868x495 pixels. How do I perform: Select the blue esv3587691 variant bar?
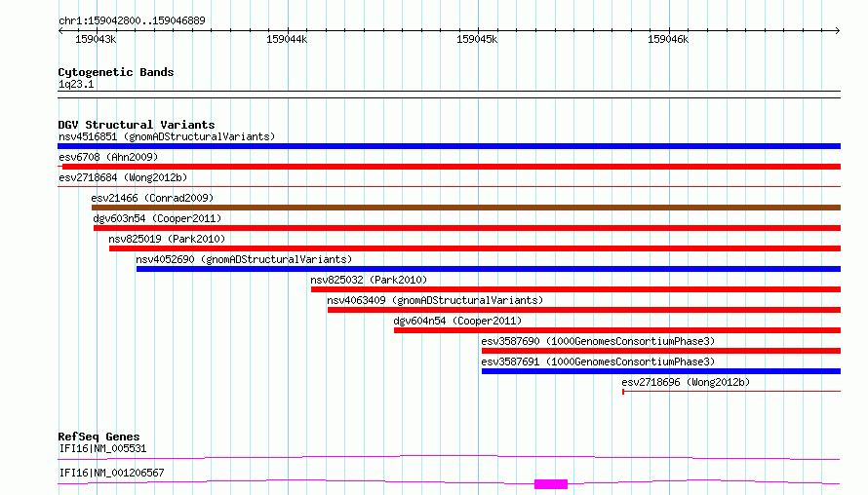661,371
